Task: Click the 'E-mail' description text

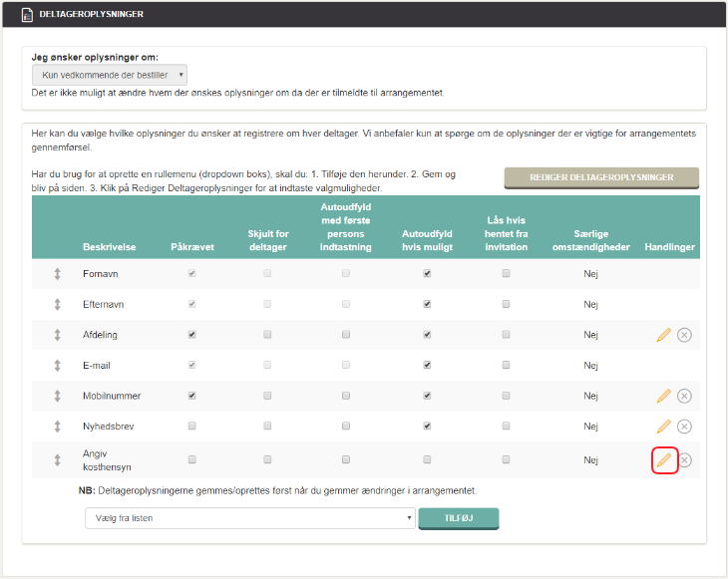Action: click(97, 365)
